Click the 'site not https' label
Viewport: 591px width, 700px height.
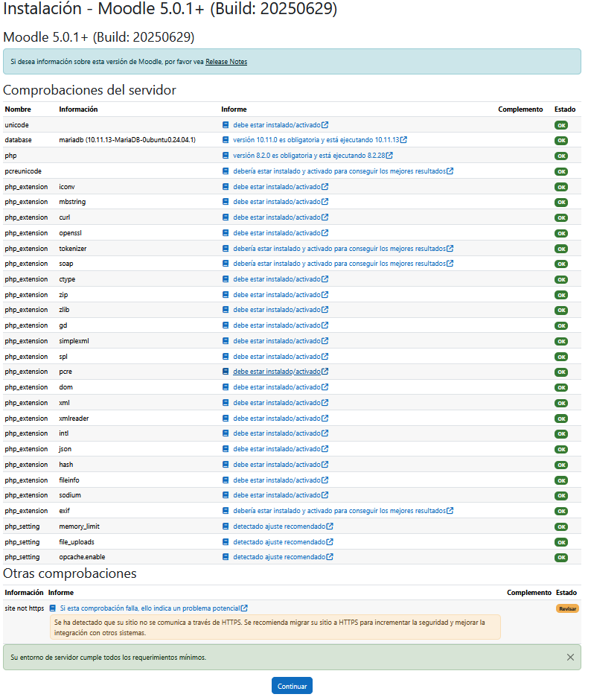(x=25, y=608)
